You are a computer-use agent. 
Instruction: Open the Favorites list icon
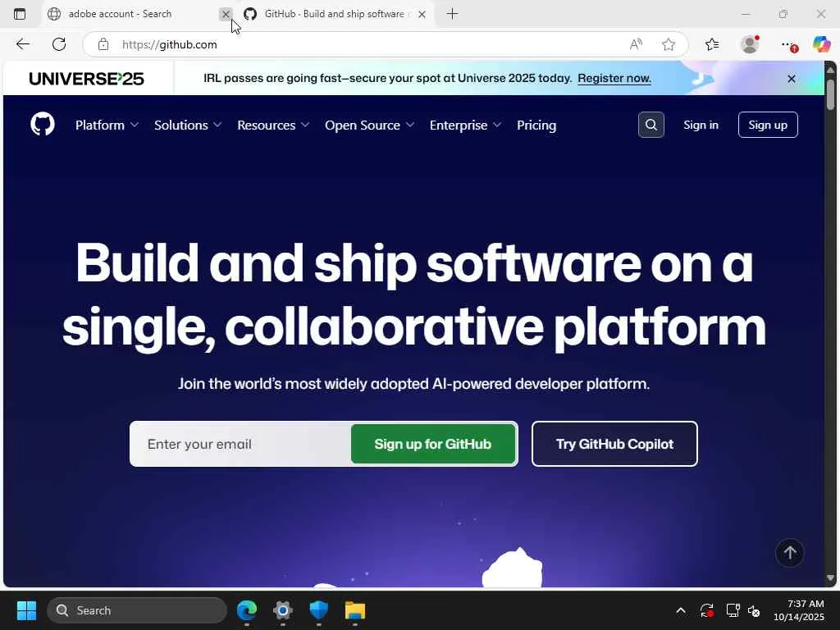(712, 44)
